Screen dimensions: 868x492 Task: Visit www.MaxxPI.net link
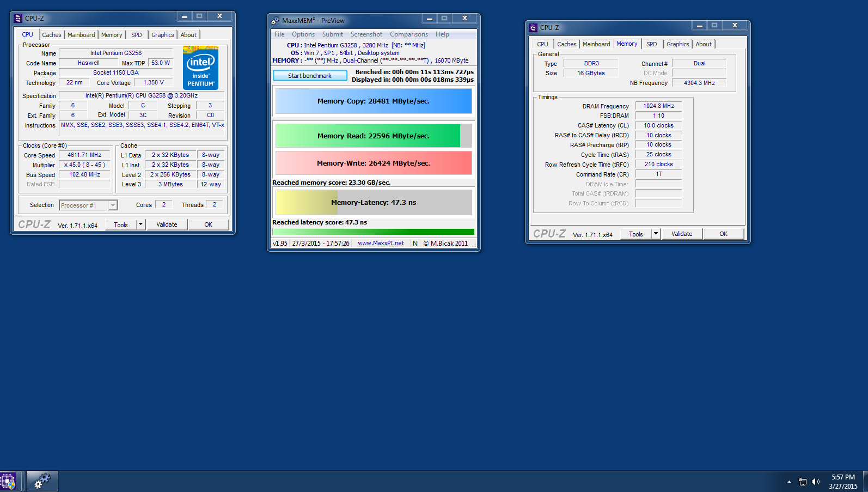tap(381, 244)
